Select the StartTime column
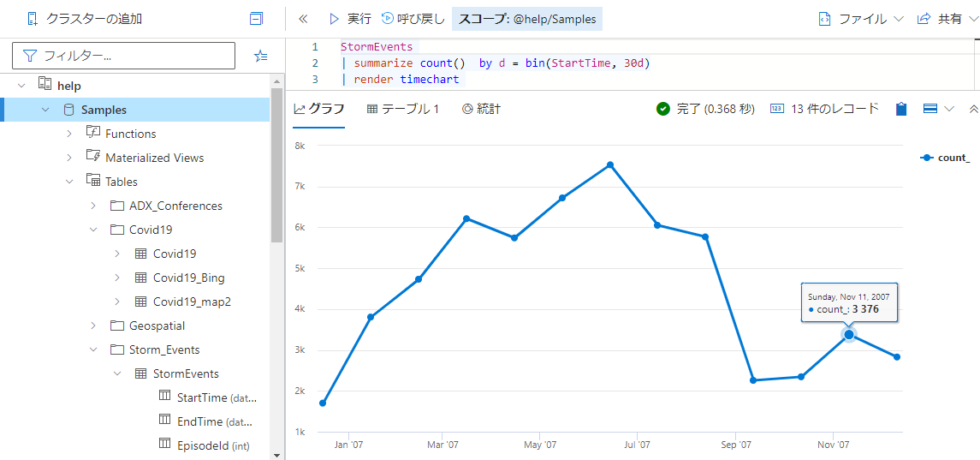 tap(208, 397)
